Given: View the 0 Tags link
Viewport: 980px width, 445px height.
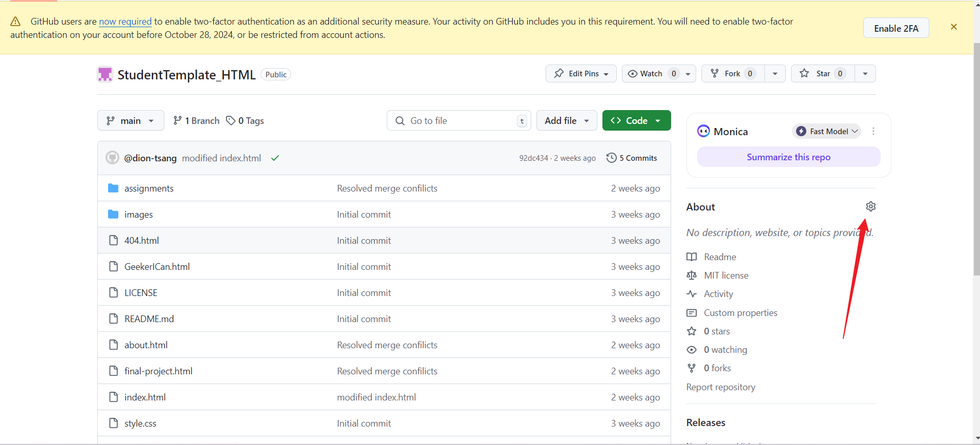Looking at the screenshot, I should (x=245, y=120).
